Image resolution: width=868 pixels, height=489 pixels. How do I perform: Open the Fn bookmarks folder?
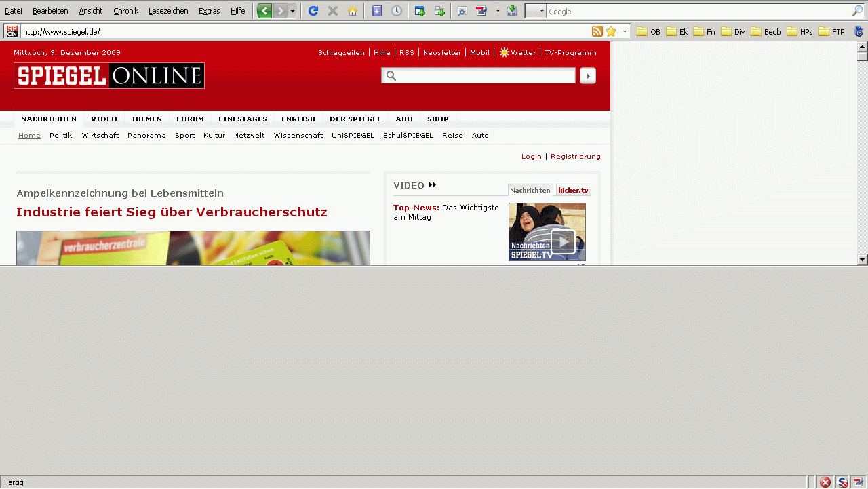704,32
